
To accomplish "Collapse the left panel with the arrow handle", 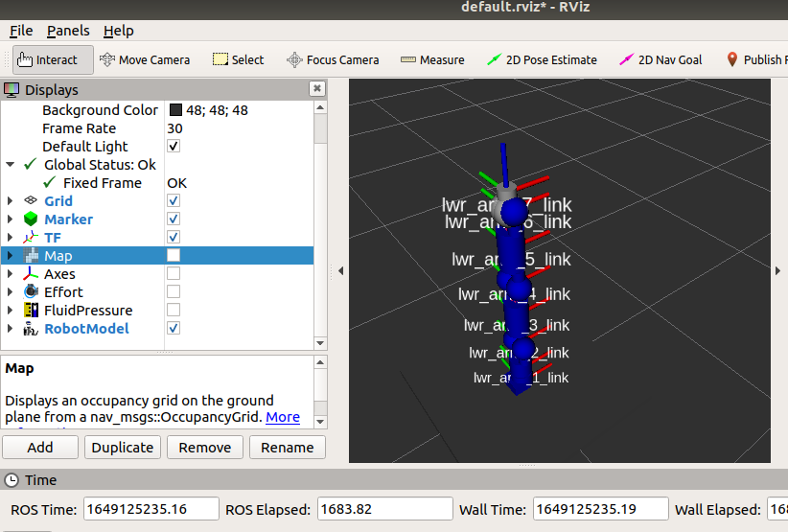I will pos(340,270).
